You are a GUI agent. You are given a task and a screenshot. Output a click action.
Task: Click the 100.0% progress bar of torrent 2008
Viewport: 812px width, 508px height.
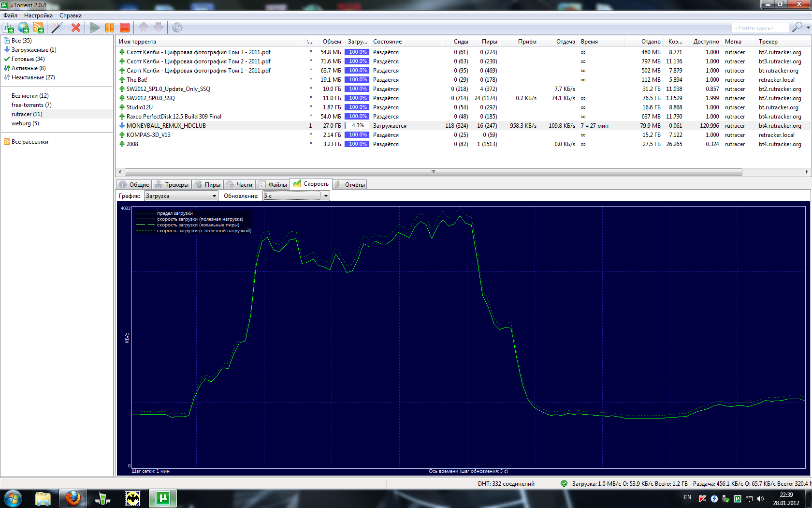pyautogui.click(x=357, y=144)
